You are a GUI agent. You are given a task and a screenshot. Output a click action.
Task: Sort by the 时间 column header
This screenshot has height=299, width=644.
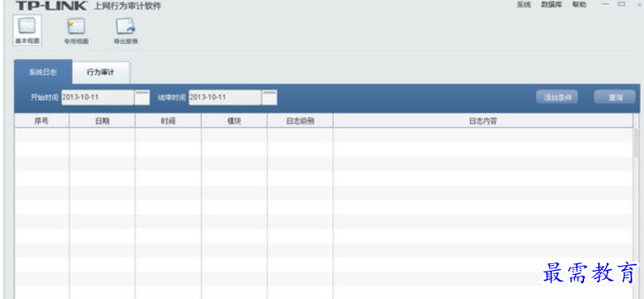(169, 120)
